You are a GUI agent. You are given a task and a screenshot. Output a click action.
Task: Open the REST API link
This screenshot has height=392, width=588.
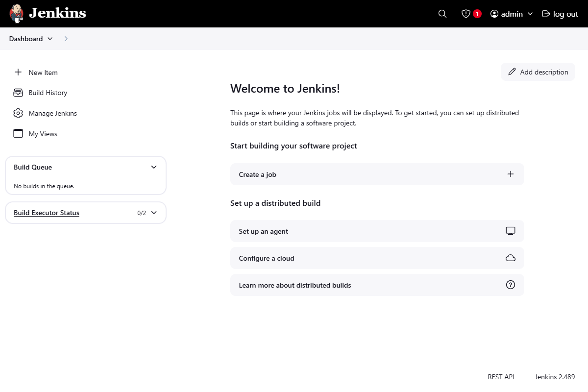tap(501, 377)
